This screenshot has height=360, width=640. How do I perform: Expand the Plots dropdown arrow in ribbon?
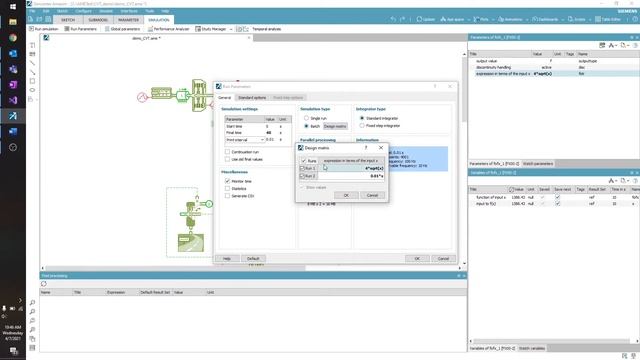[493, 19]
